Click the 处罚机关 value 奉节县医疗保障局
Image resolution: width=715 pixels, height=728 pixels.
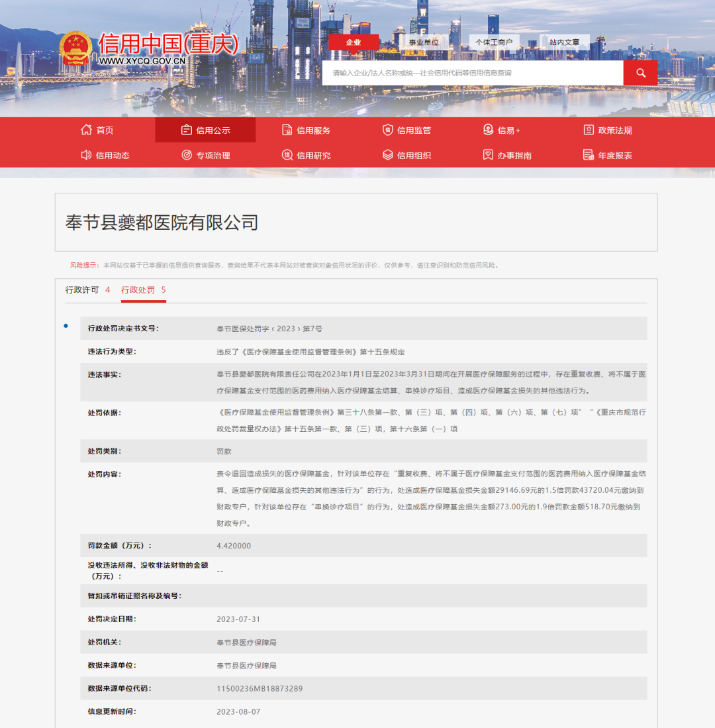246,642
